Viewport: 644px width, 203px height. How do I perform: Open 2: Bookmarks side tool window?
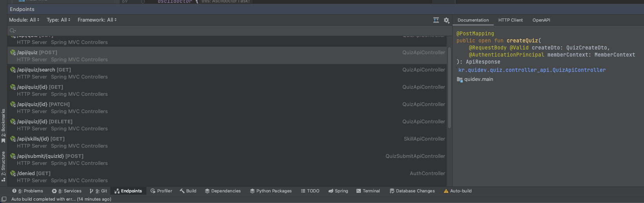4,126
